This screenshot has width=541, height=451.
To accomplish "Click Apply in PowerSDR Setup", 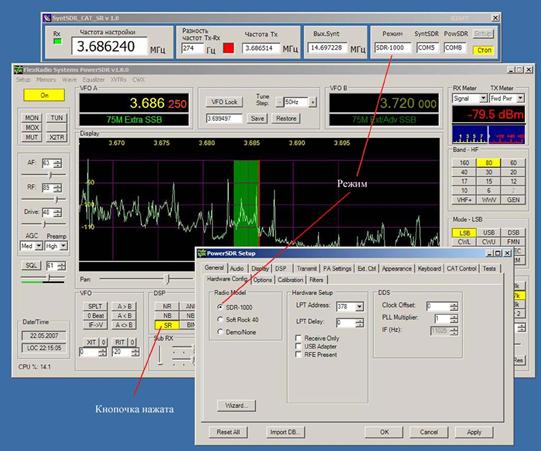I will point(474,432).
